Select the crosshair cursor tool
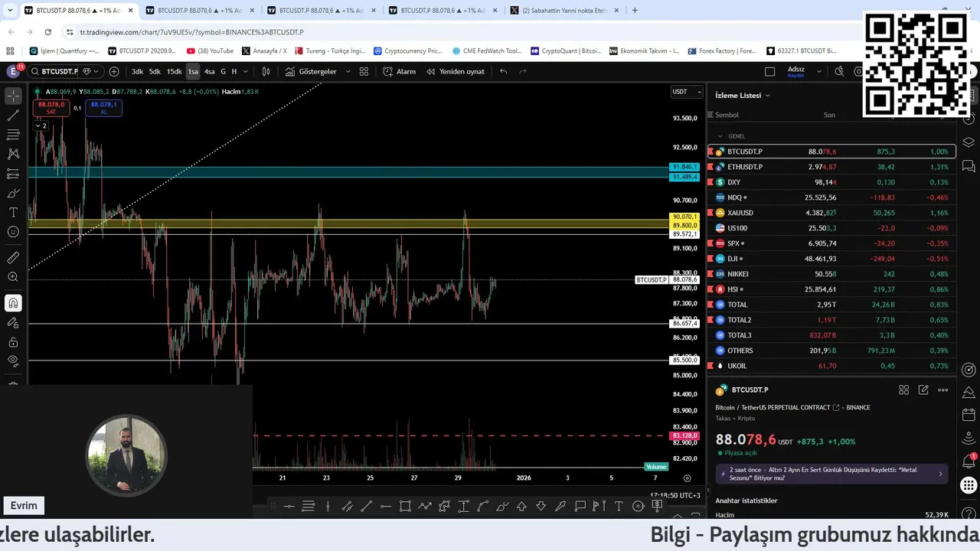This screenshot has width=980, height=551. pyautogui.click(x=13, y=96)
